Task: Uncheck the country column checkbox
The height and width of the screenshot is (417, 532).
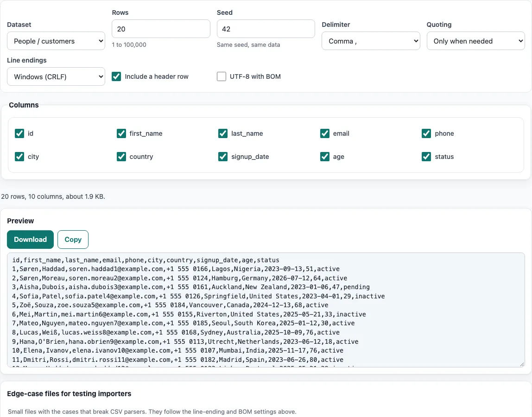Action: pos(121,157)
